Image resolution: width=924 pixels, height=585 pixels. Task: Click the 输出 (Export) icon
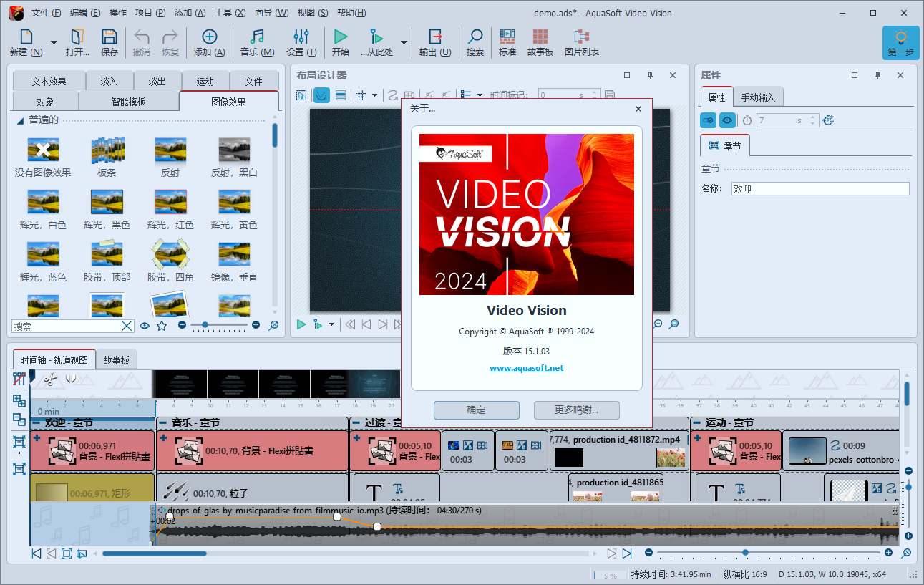click(x=435, y=37)
